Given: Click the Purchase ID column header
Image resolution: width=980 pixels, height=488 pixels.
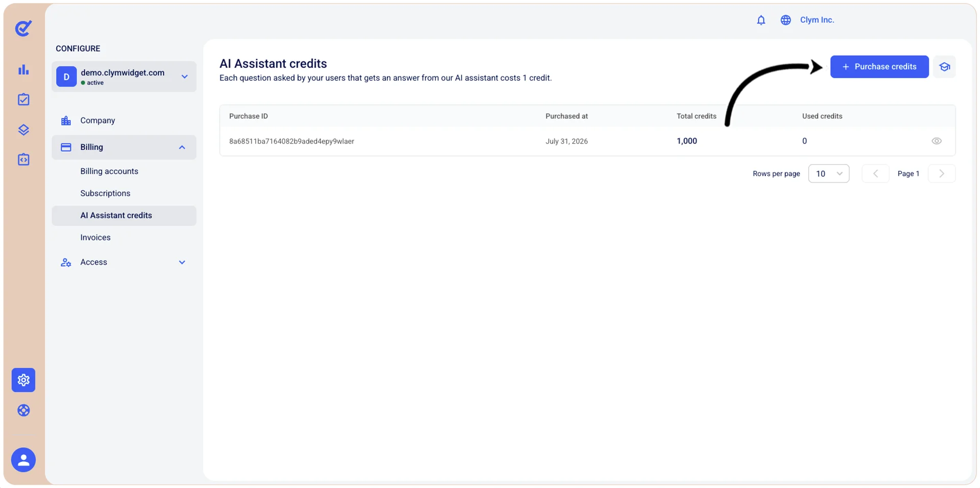Looking at the screenshot, I should (248, 117).
